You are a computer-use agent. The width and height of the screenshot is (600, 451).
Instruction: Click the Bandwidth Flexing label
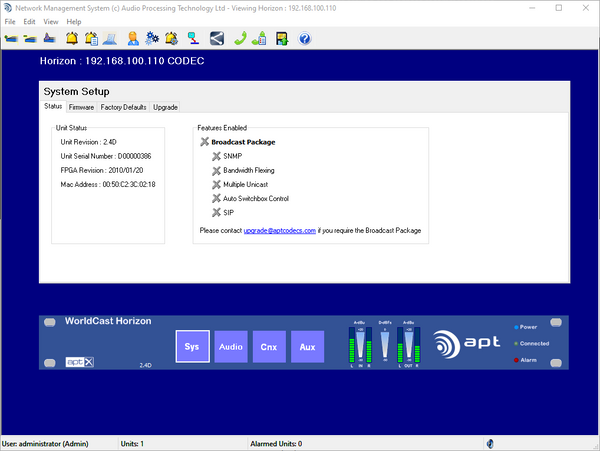[249, 170]
